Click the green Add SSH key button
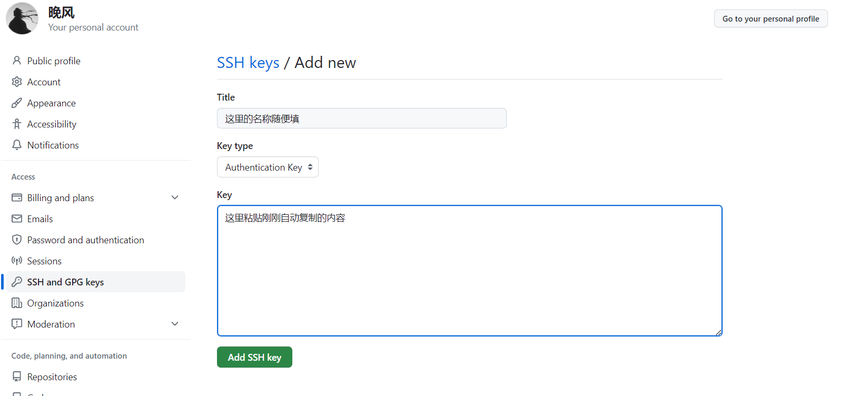This screenshot has height=396, width=868. [x=254, y=357]
